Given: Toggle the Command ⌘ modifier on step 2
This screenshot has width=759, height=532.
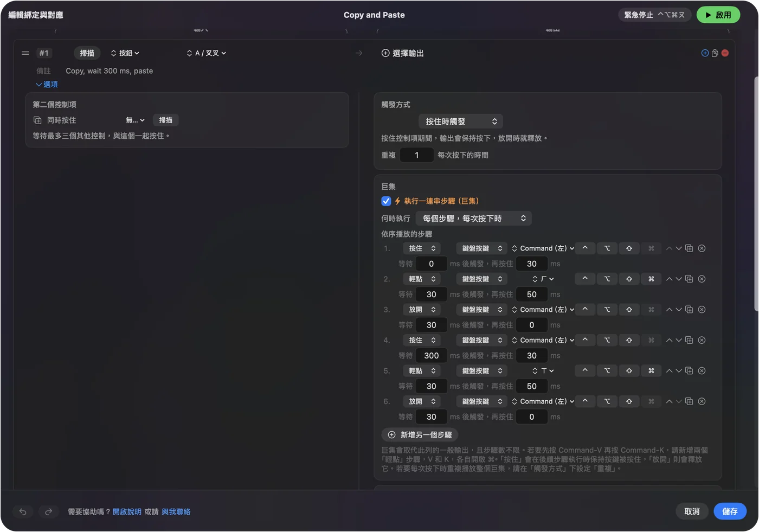Looking at the screenshot, I should tap(651, 279).
